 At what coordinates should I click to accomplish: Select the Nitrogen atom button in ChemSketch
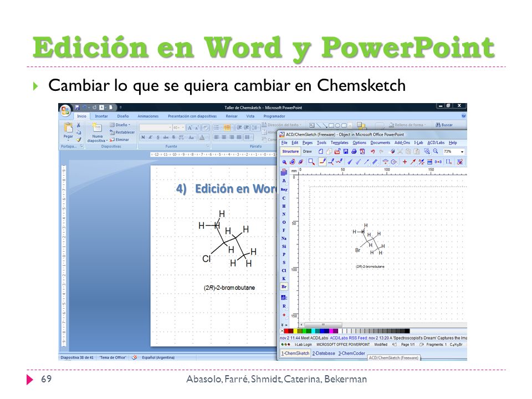284,214
